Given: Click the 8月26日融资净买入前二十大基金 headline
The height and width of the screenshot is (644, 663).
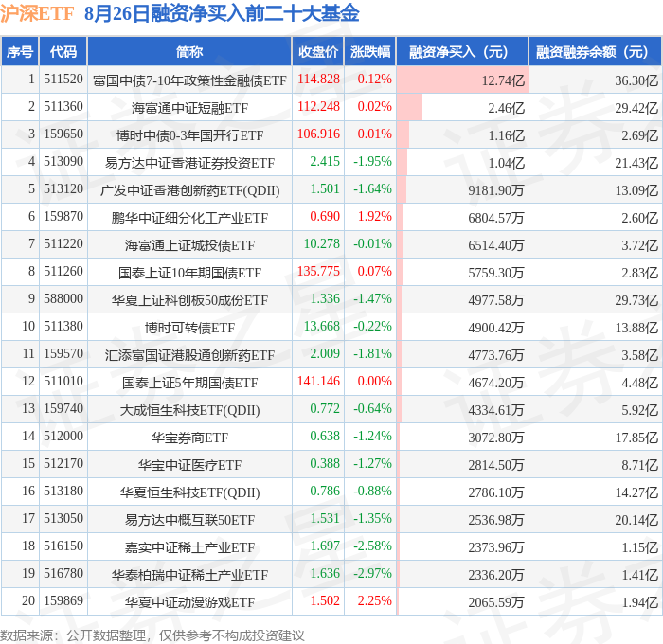Looking at the screenshot, I should tap(222, 13).
